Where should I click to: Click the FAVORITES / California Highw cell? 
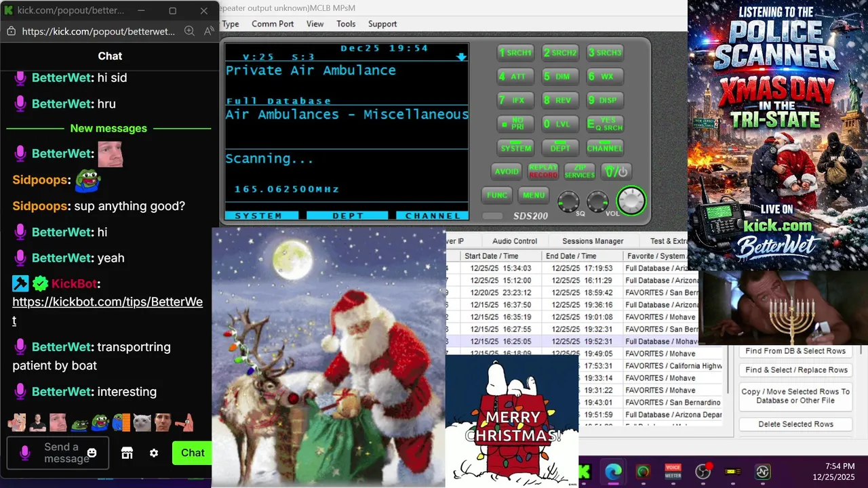(x=673, y=366)
